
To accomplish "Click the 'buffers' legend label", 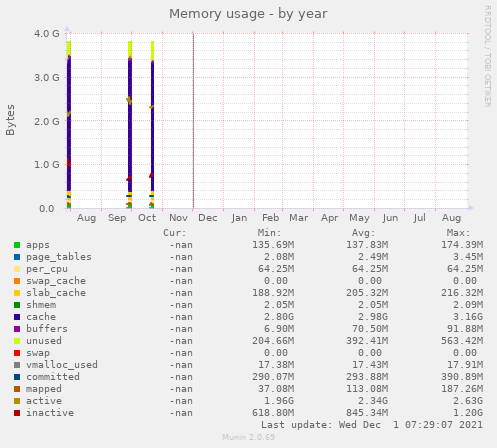I will pyautogui.click(x=47, y=329).
